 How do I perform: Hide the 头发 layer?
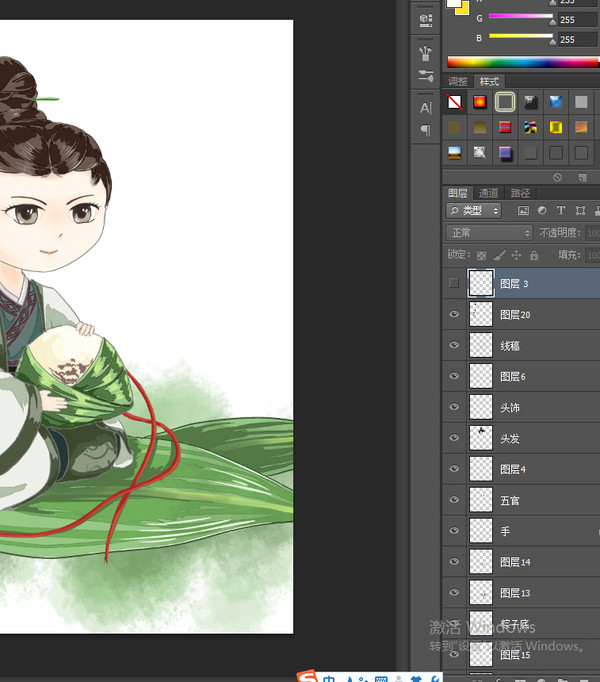coord(454,438)
